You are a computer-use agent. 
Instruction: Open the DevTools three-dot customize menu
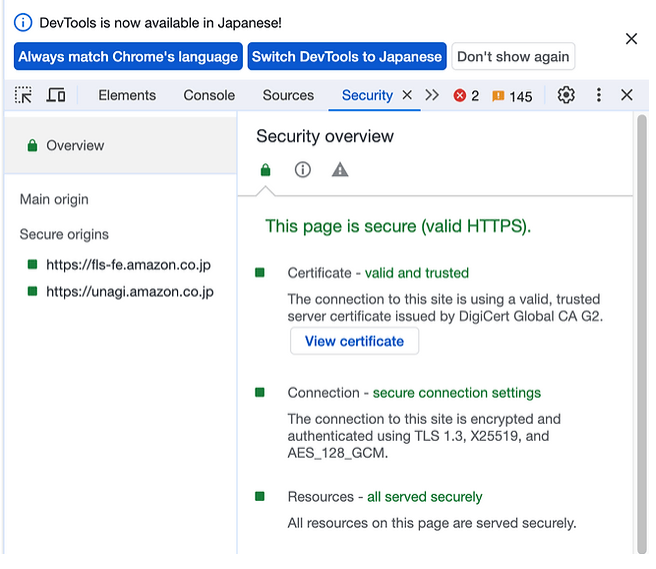point(598,95)
